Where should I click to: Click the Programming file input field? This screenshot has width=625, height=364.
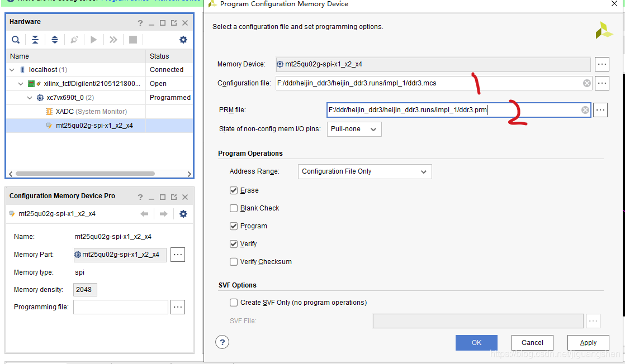tap(120, 307)
